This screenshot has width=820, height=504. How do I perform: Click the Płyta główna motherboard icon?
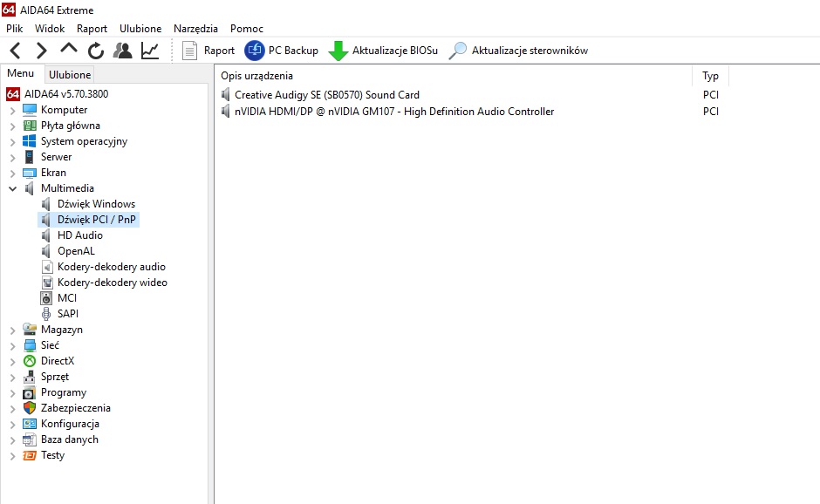tap(30, 126)
